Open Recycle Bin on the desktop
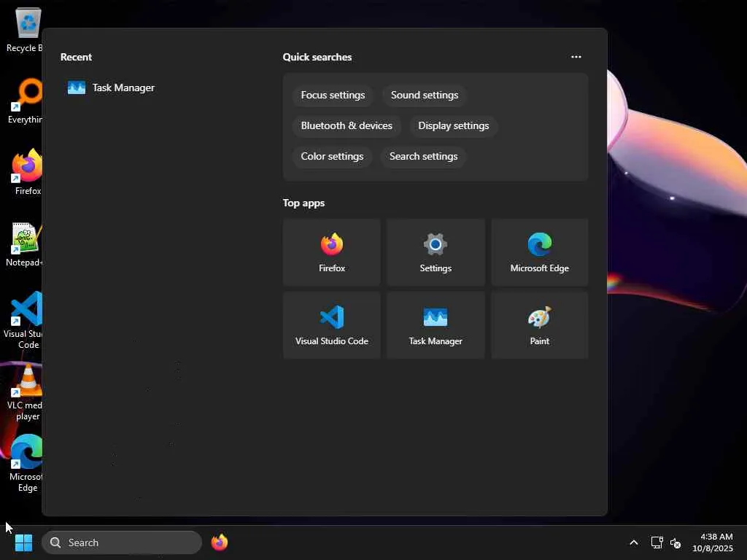This screenshot has height=560, width=747. tap(24, 29)
